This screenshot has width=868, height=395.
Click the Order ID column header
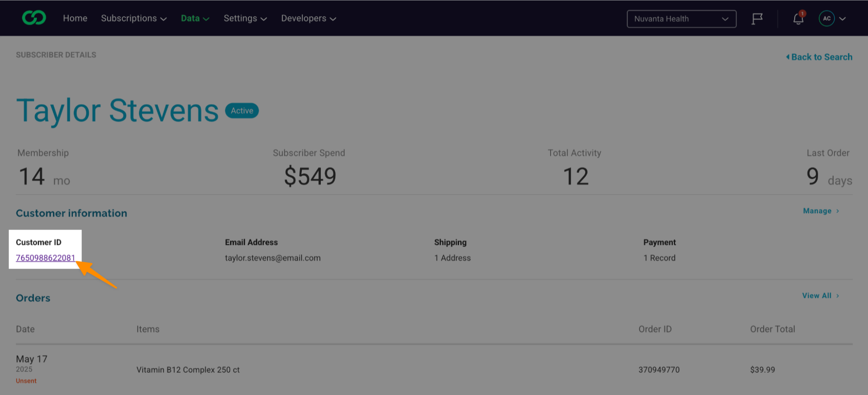655,329
